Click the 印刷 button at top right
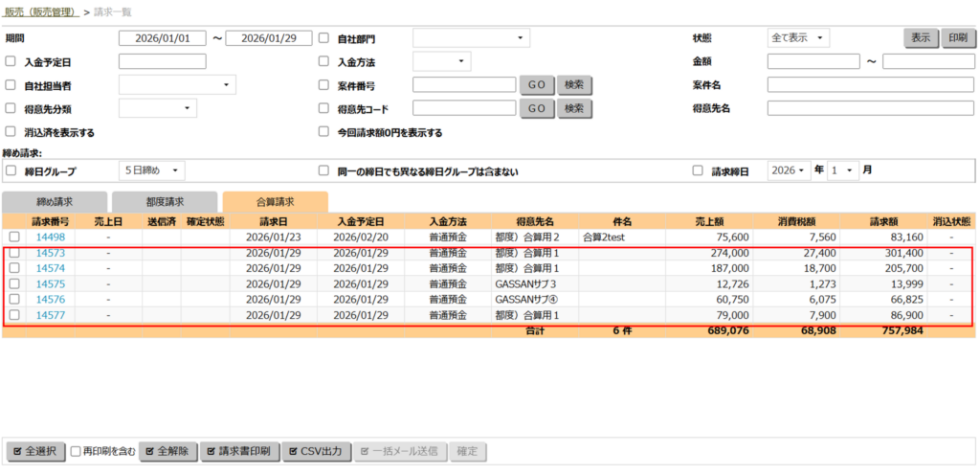Image resolution: width=980 pixels, height=475 pixels. [x=957, y=38]
